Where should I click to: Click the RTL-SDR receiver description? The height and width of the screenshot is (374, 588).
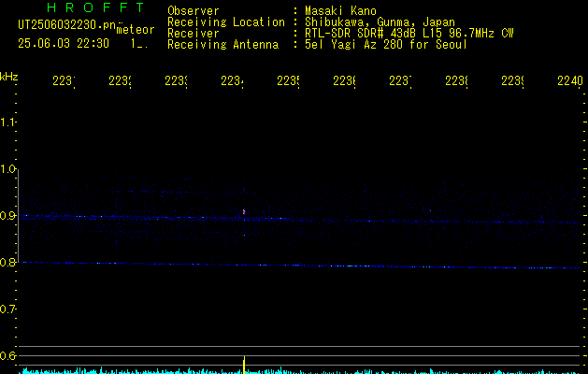pos(409,34)
